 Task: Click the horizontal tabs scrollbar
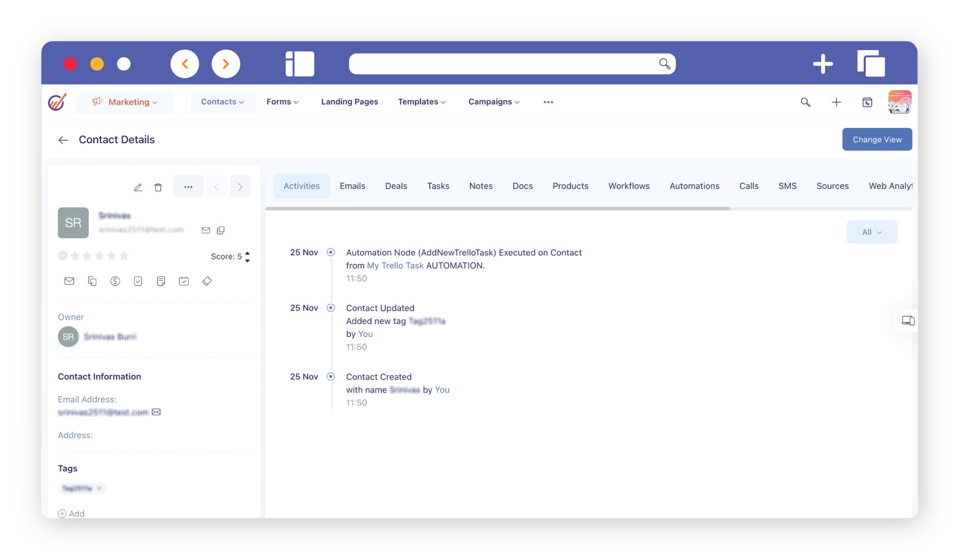[497, 209]
